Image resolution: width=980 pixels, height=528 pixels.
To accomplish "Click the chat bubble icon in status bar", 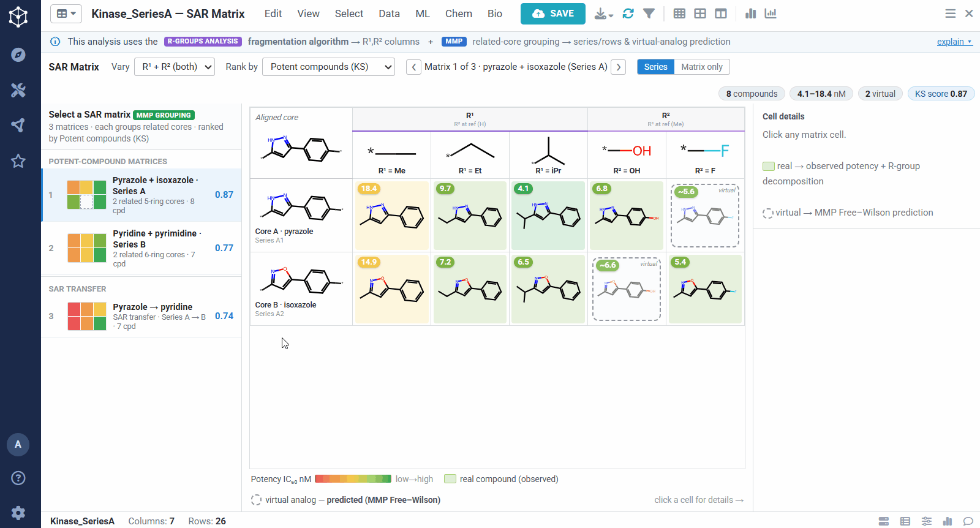I will 968,521.
